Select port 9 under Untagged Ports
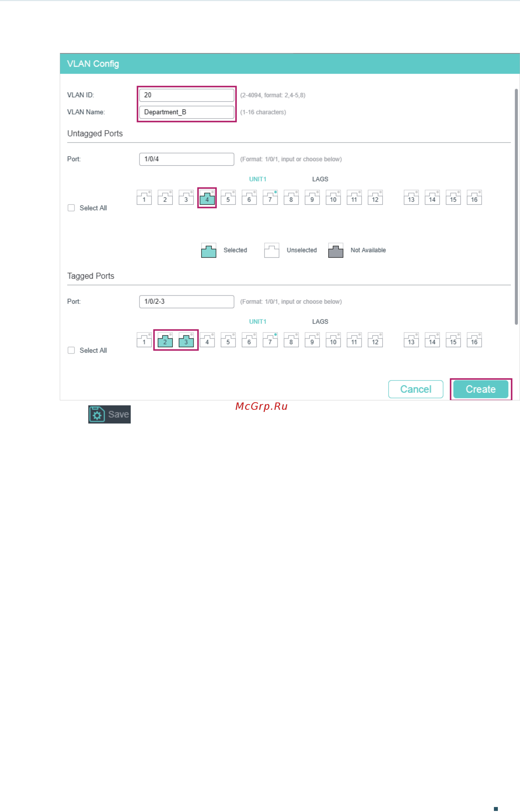The image size is (520, 812). [312, 197]
